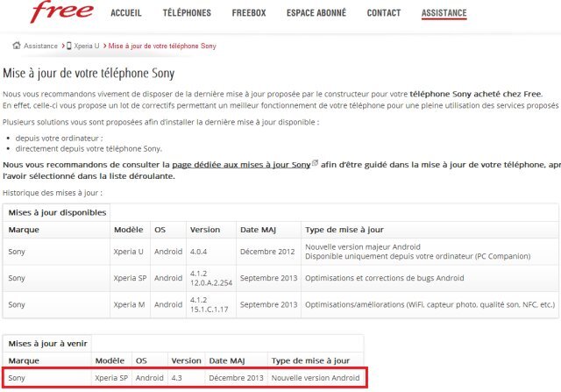Open the CONTACT page
The image size is (561, 392).
click(x=384, y=14)
